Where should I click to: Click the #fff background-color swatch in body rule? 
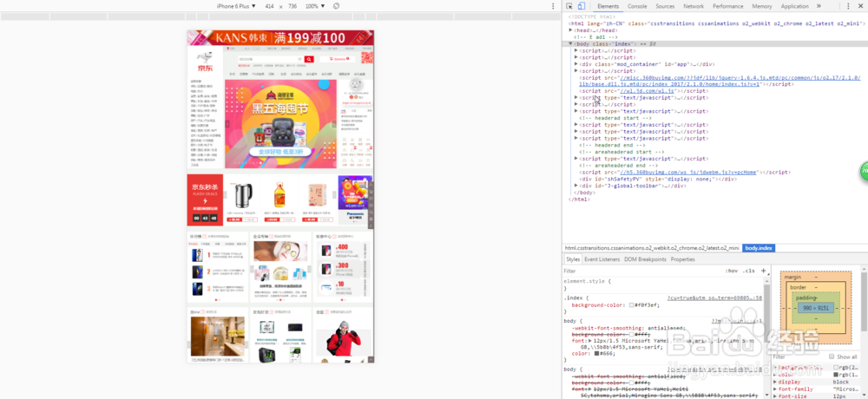pos(632,335)
